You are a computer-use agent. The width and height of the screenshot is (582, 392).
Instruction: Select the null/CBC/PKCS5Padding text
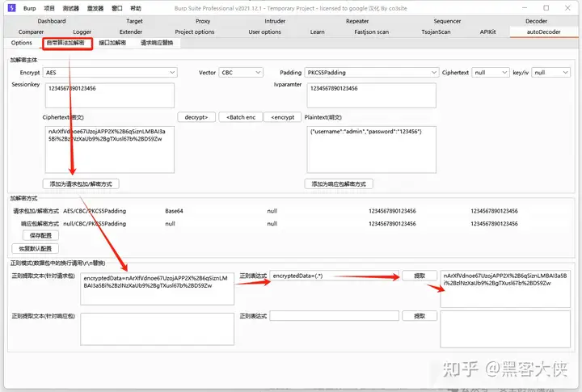(95, 223)
